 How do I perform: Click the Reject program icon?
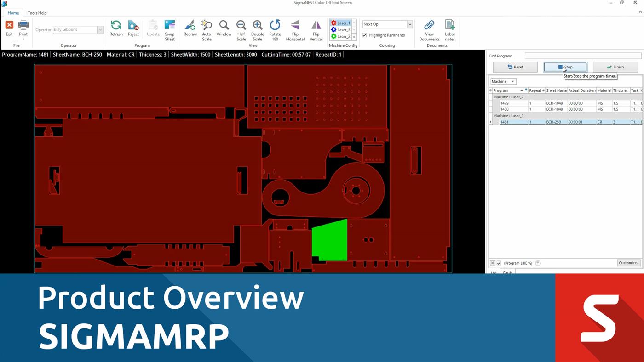click(x=133, y=28)
